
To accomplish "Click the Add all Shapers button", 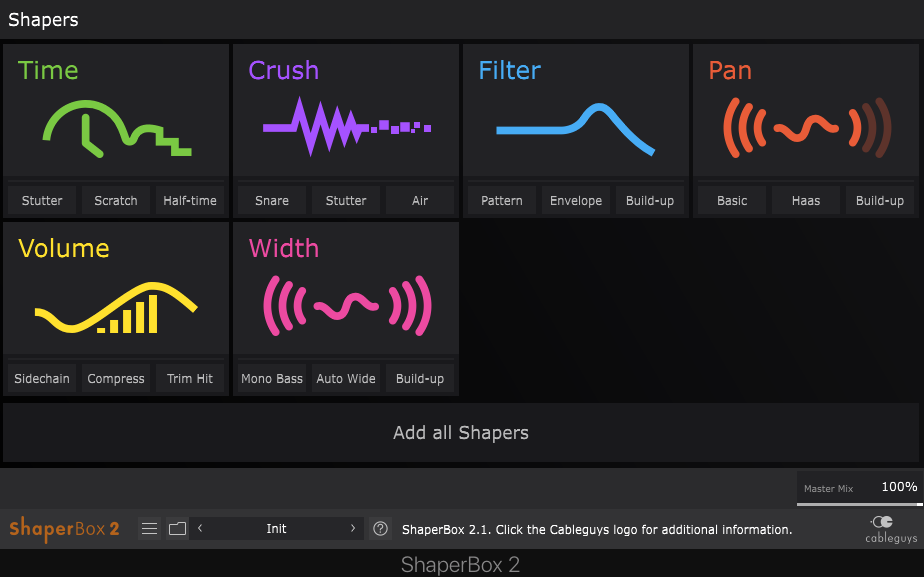I will click(x=461, y=433).
